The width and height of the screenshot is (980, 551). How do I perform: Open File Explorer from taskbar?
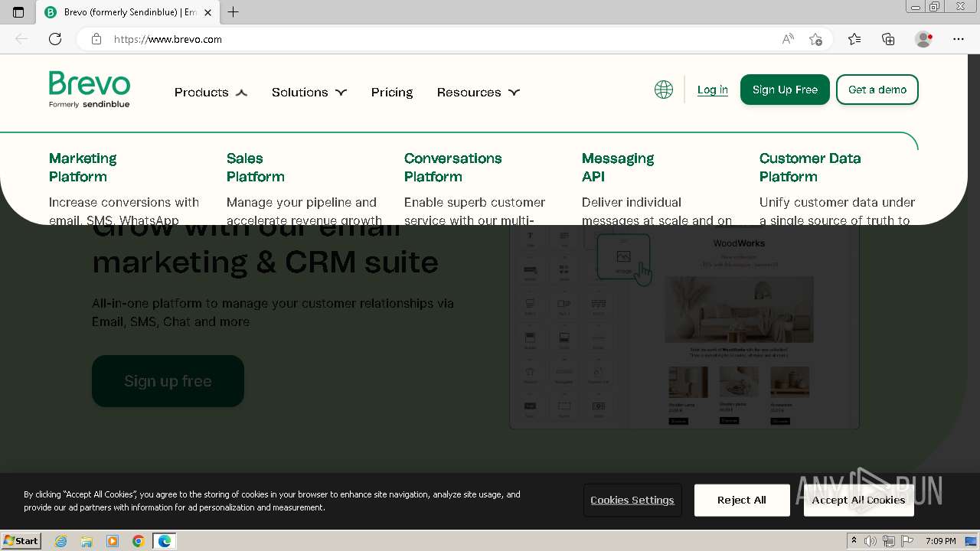[87, 541]
